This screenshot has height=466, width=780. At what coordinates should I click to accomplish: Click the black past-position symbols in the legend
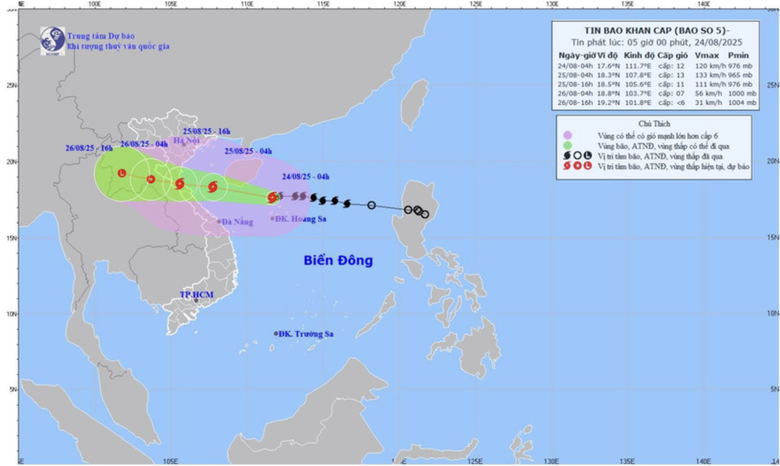576,157
